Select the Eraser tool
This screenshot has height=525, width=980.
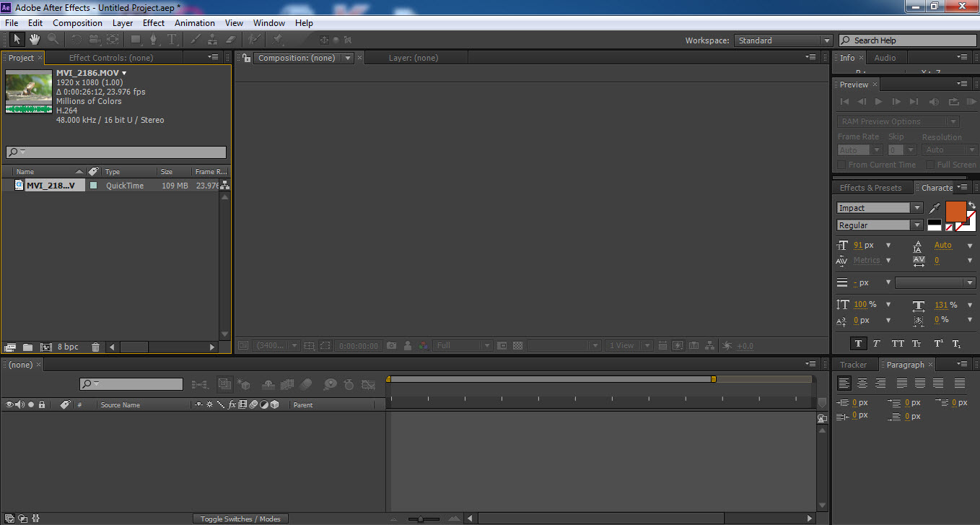(231, 40)
